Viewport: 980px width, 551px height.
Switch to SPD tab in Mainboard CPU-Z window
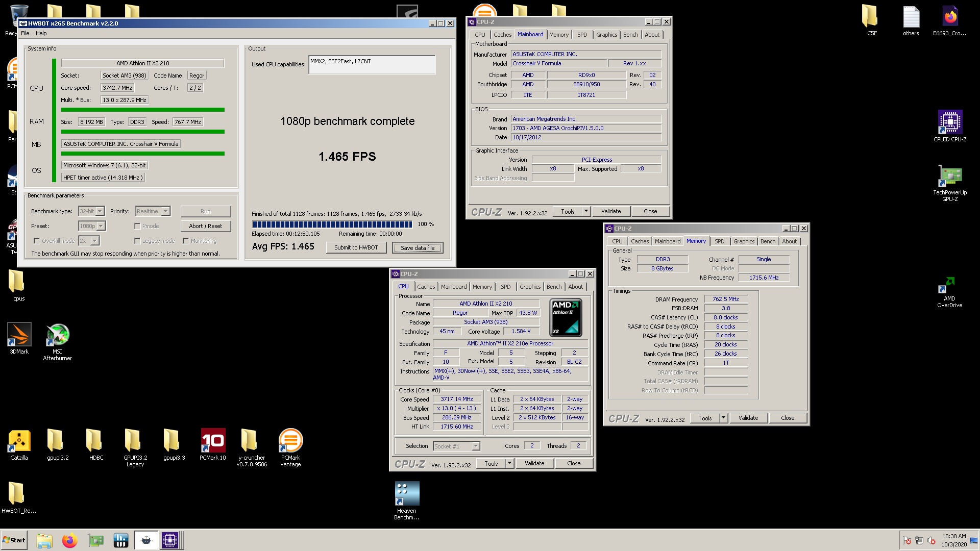pyautogui.click(x=582, y=35)
